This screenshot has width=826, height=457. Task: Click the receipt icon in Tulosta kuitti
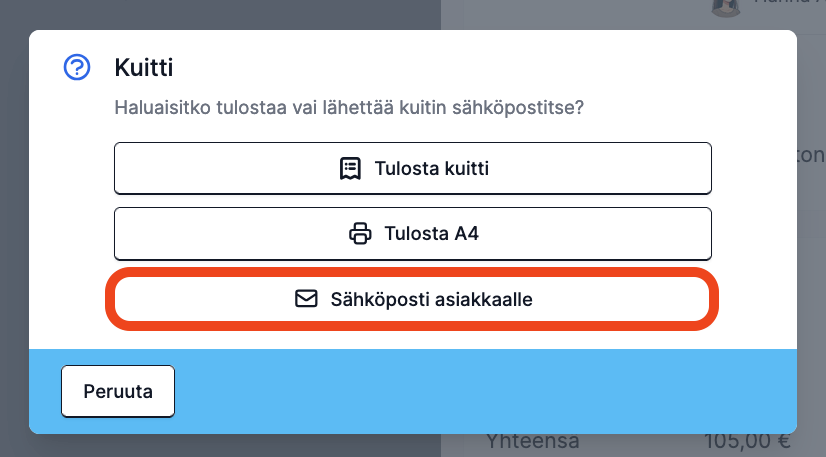tap(350, 168)
